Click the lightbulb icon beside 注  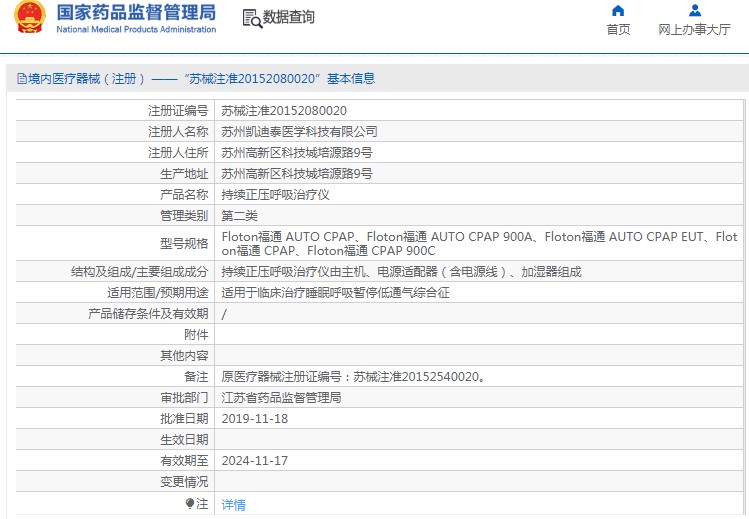click(x=190, y=503)
